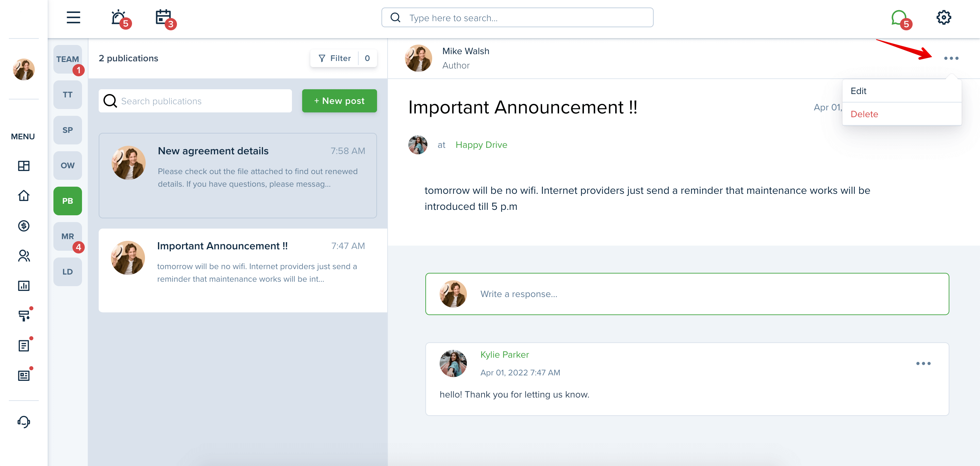Open people contacts icon in sidebar
The width and height of the screenshot is (980, 466).
click(x=23, y=256)
